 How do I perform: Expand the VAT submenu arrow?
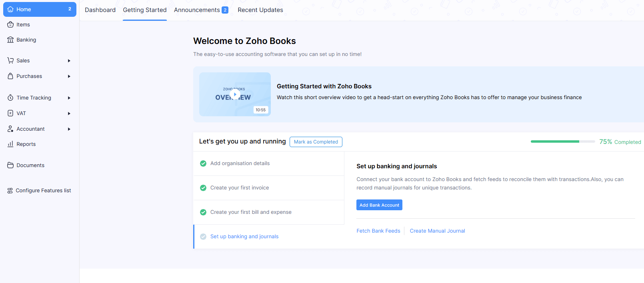69,114
